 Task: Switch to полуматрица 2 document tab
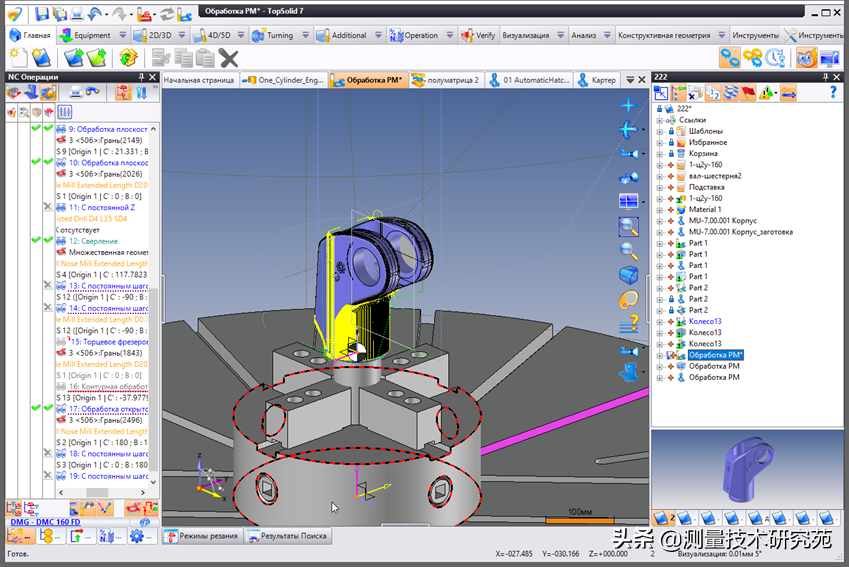tap(446, 80)
